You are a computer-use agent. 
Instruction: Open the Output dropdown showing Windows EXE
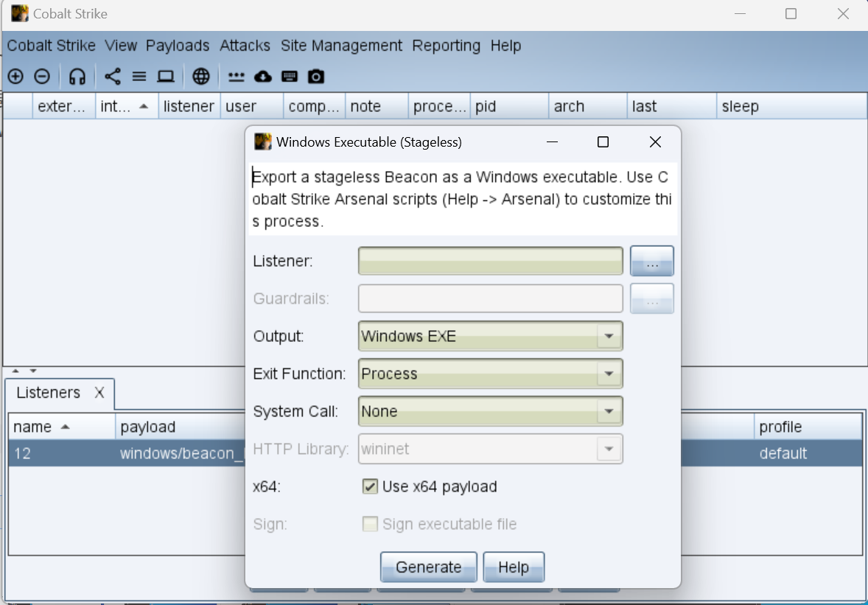coord(491,336)
